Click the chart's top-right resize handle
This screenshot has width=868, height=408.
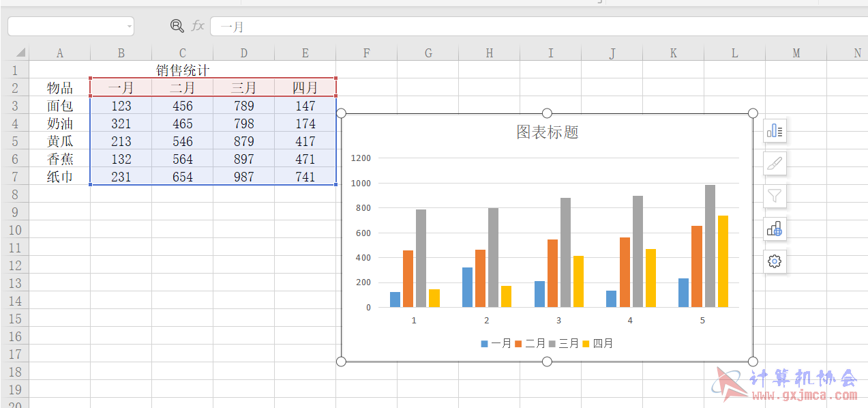(753, 113)
